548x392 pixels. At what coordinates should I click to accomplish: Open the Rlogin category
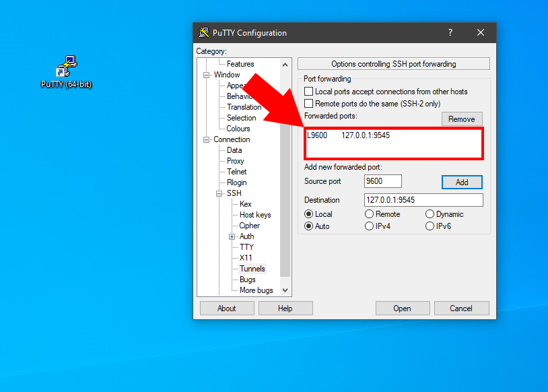click(x=236, y=183)
